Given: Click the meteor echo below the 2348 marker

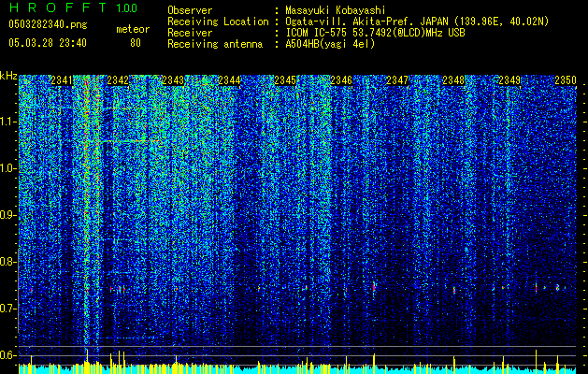Looking at the screenshot, I should click(x=454, y=290).
